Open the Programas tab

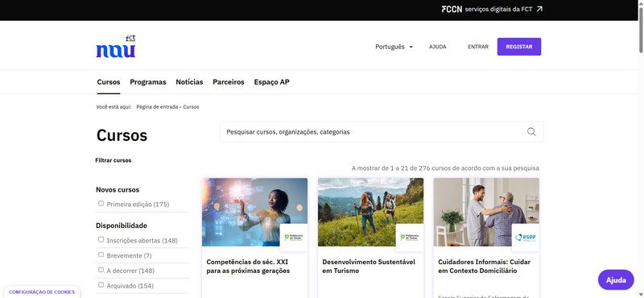point(148,82)
